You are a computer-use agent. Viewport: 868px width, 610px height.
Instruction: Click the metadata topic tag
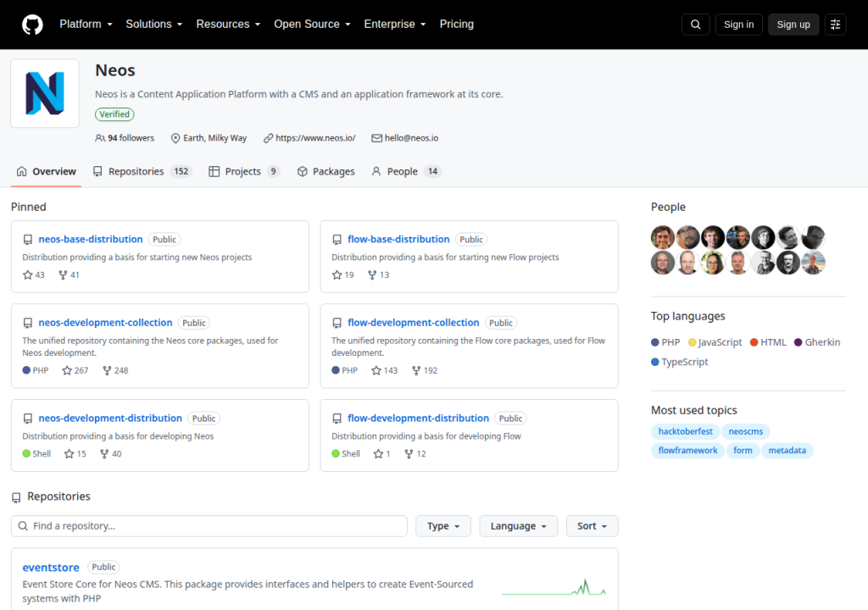click(787, 451)
